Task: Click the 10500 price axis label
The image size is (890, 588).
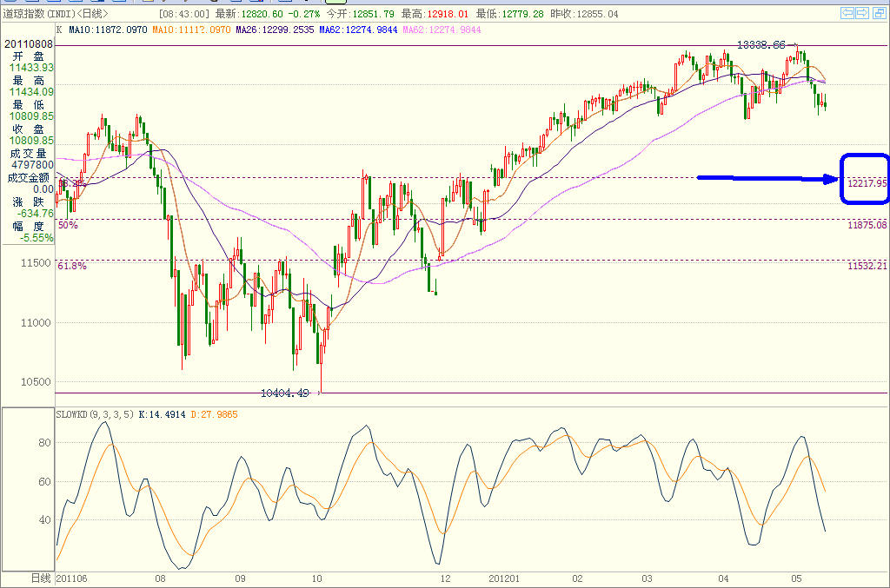Action: (x=36, y=381)
